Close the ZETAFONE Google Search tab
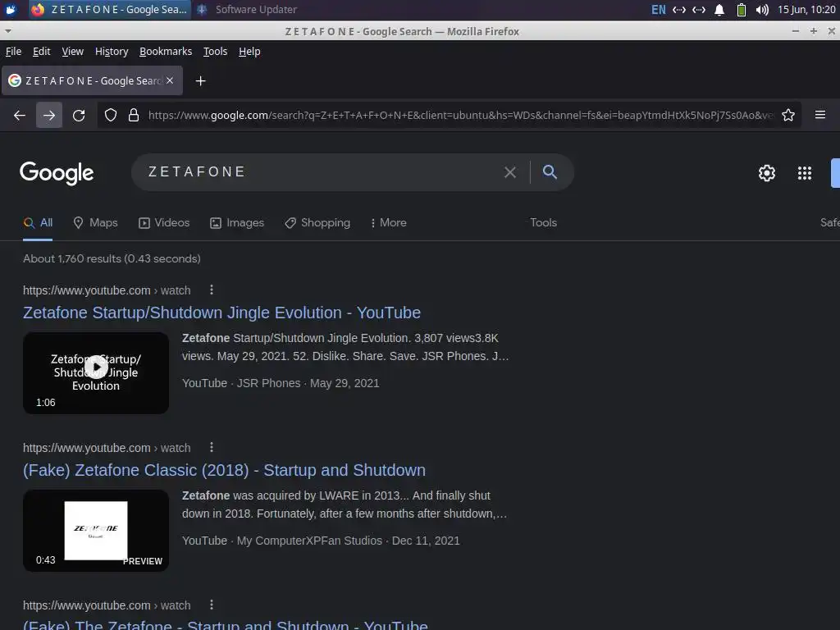 (170, 80)
